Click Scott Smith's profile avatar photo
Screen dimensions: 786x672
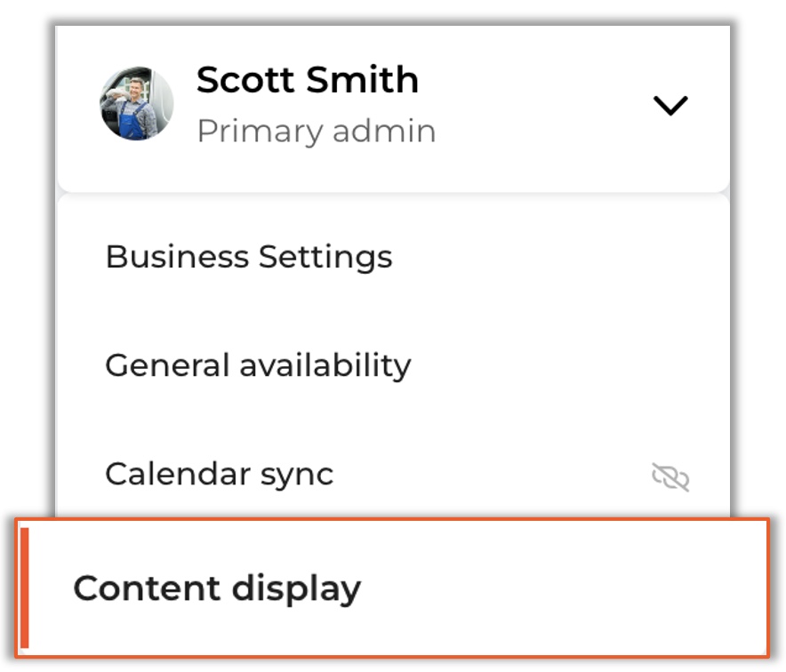[x=136, y=104]
